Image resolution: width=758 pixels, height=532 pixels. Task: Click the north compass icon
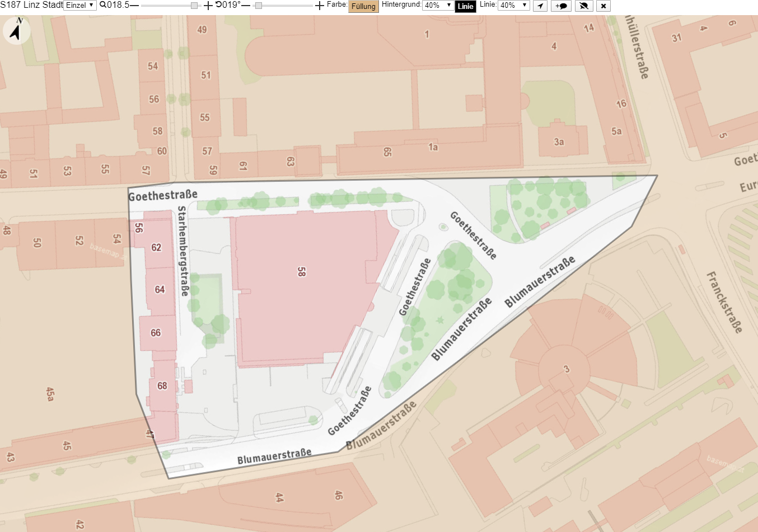coord(17,31)
